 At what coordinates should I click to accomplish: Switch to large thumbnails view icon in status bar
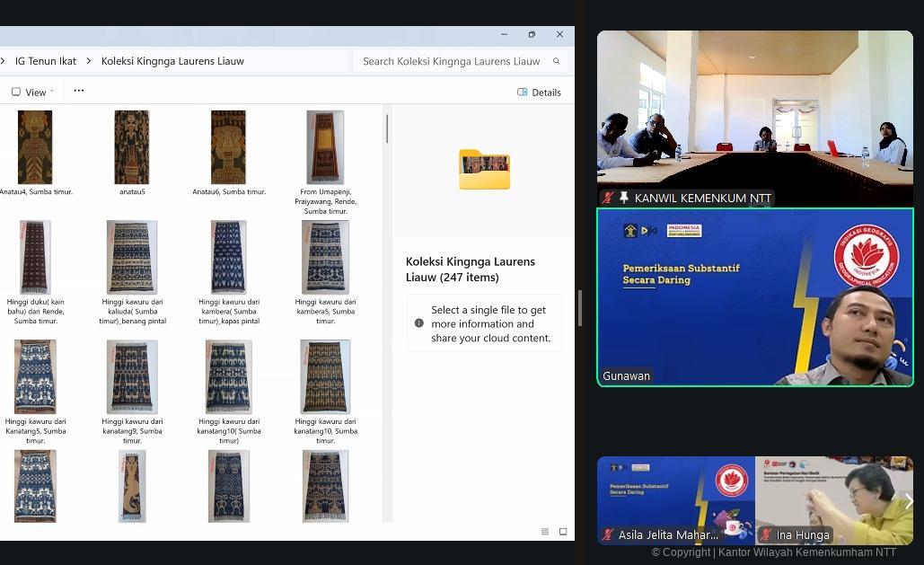coord(563,532)
